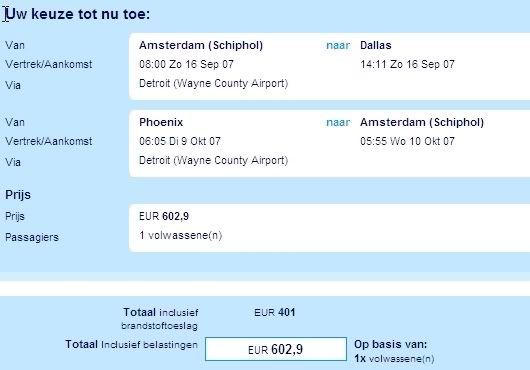Image resolution: width=530 pixels, height=370 pixels.
Task: Click the Dallas destination name
Action: tap(376, 45)
